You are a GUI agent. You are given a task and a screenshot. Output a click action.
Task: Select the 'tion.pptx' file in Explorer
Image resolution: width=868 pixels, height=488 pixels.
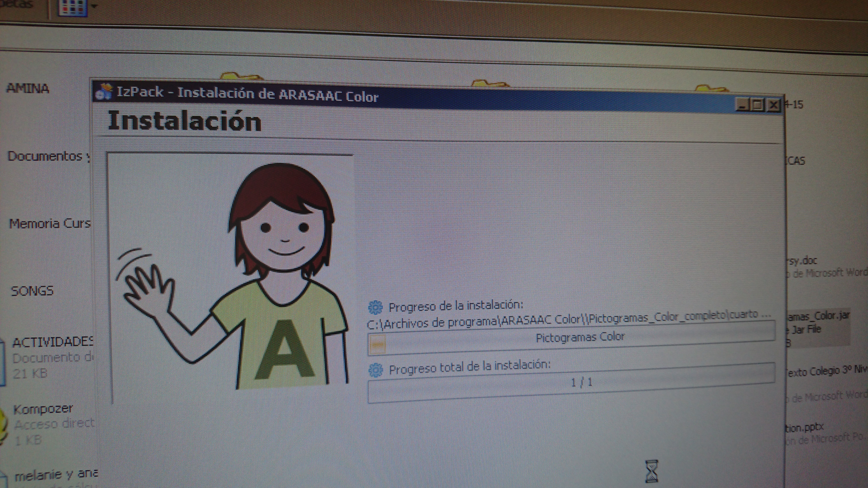(805, 428)
